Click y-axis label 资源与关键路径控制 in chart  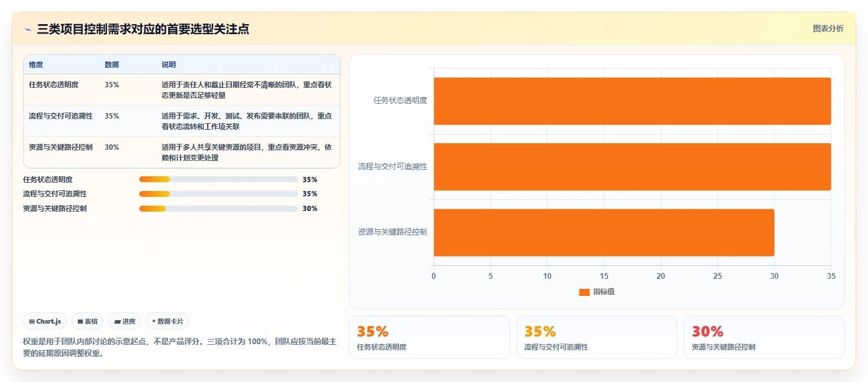(x=392, y=232)
